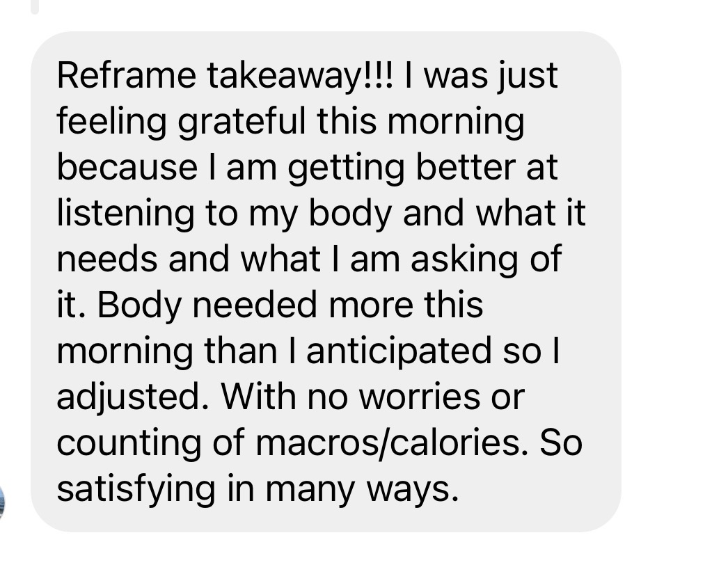Tap the word "better" in the message
Viewport: 728px width, 565px height.
[x=466, y=167]
